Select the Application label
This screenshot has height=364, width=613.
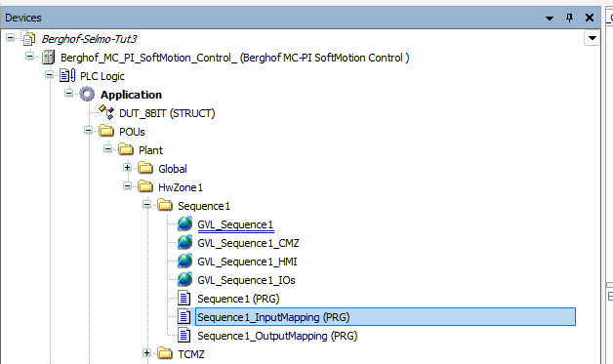131,95
